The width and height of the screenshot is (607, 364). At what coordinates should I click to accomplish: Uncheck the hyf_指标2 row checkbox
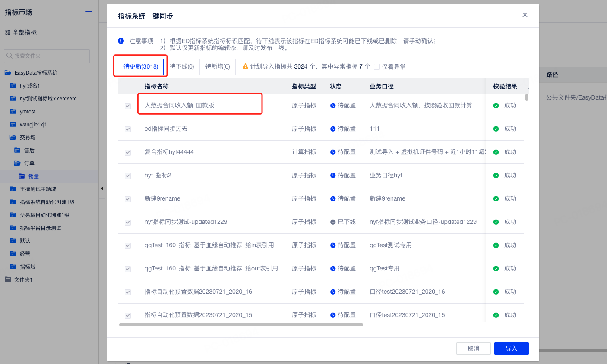[128, 176]
